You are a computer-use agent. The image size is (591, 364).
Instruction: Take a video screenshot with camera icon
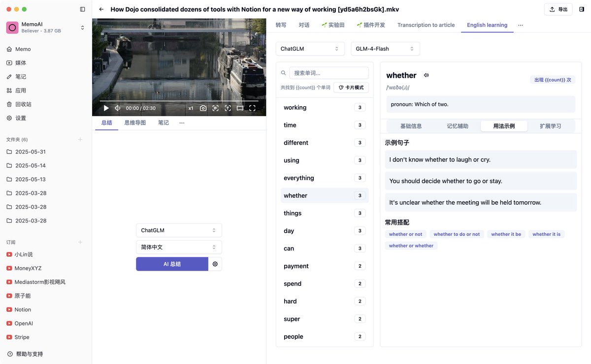click(x=203, y=108)
